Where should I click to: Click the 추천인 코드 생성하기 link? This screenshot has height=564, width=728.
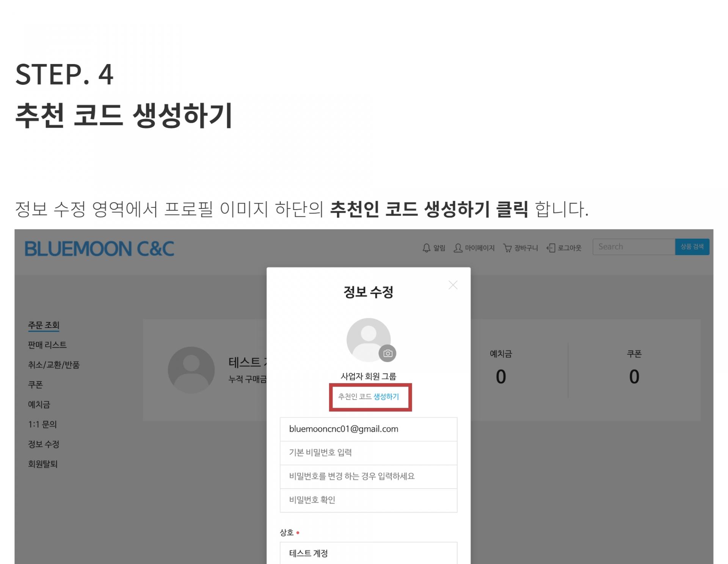click(369, 396)
